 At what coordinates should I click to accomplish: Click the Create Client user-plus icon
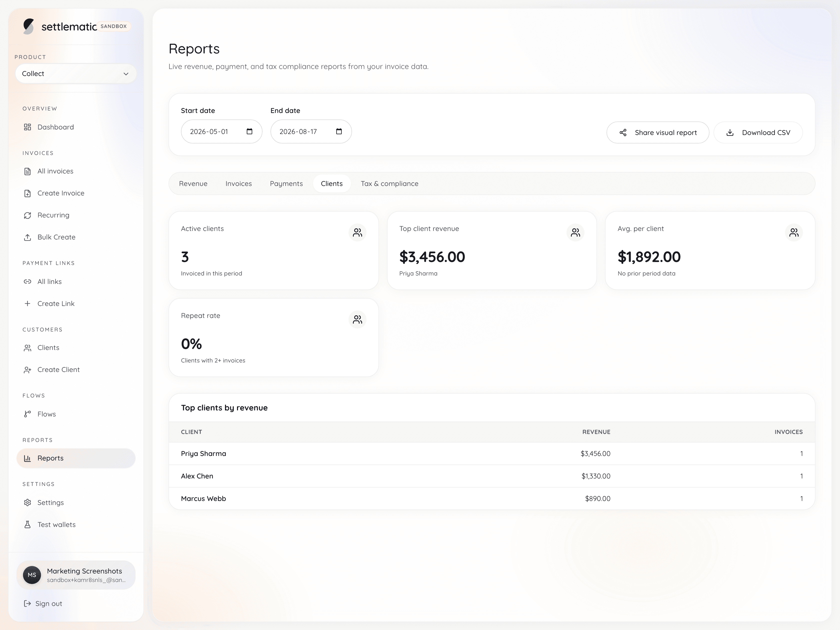(x=27, y=370)
